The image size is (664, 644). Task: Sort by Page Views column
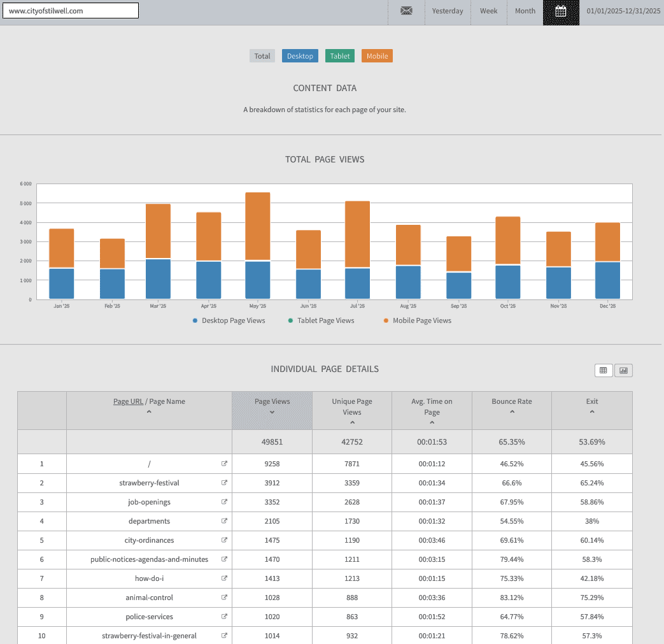tap(272, 406)
